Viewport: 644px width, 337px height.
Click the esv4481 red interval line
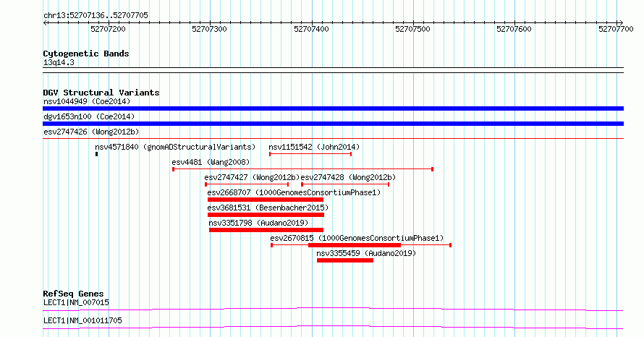[303, 169]
